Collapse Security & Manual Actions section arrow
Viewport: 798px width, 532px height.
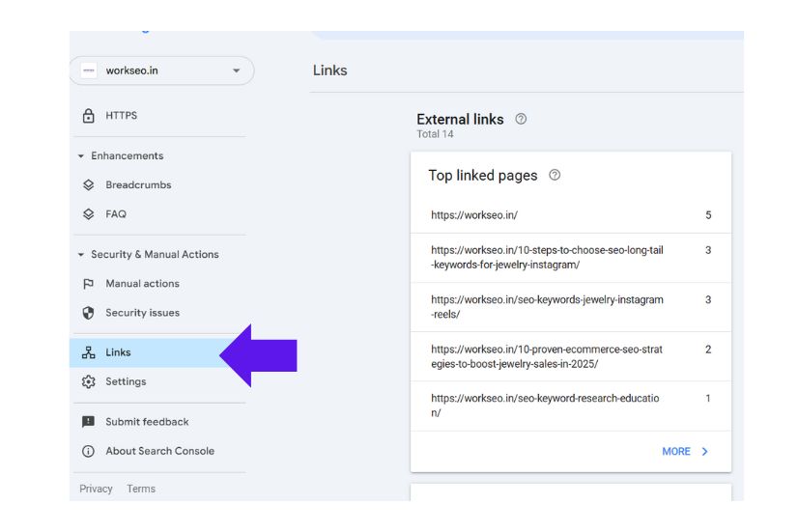click(x=81, y=254)
